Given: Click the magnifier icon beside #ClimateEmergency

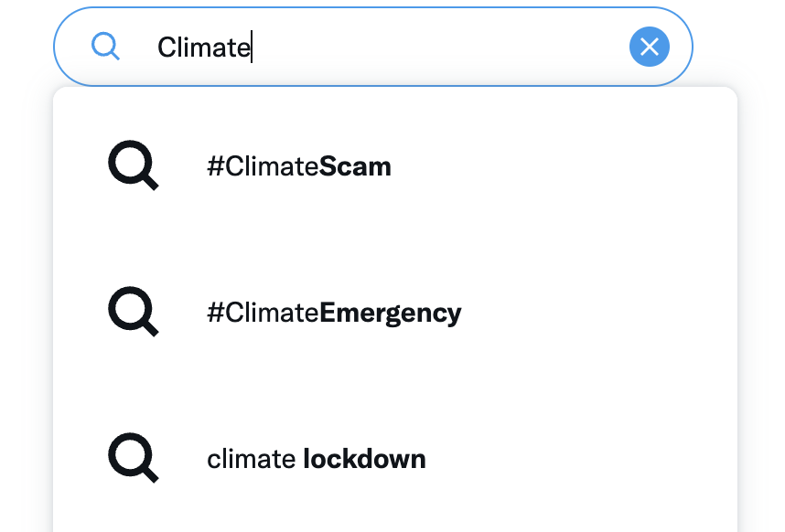Looking at the screenshot, I should [x=134, y=312].
